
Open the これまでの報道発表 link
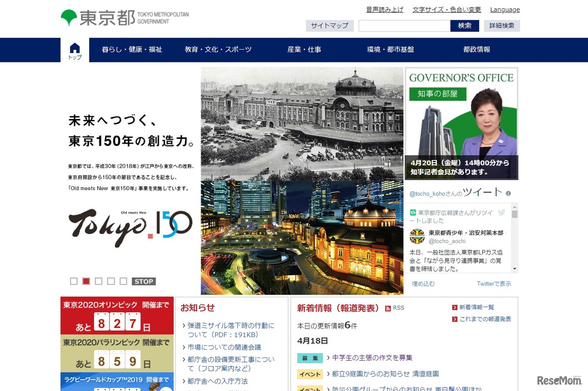point(485,319)
